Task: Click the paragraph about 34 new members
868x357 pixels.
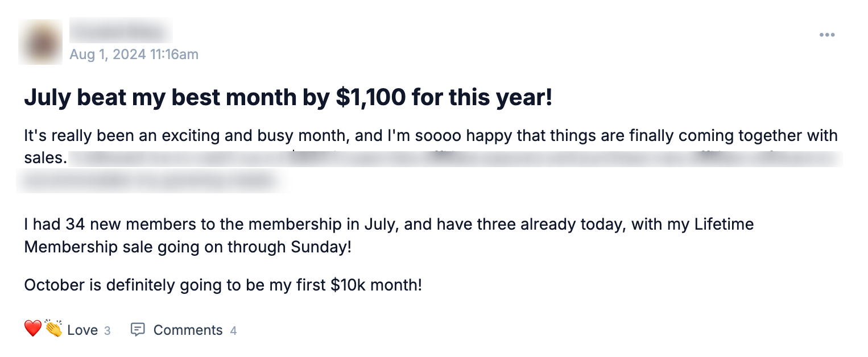Action: (388, 225)
